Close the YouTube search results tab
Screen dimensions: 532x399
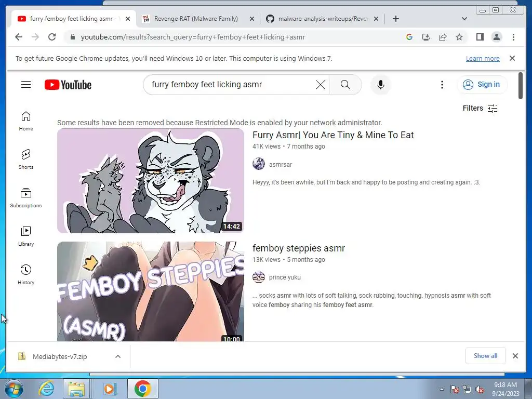[128, 19]
